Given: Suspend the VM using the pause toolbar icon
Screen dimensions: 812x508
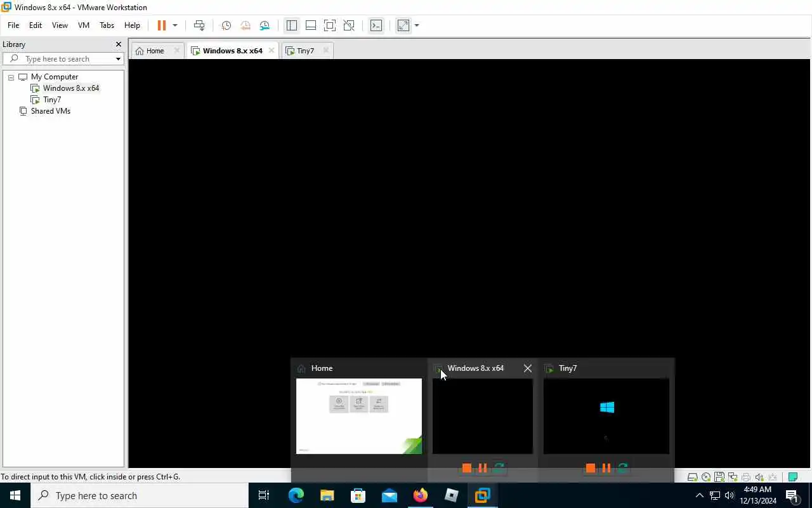Looking at the screenshot, I should [x=161, y=25].
